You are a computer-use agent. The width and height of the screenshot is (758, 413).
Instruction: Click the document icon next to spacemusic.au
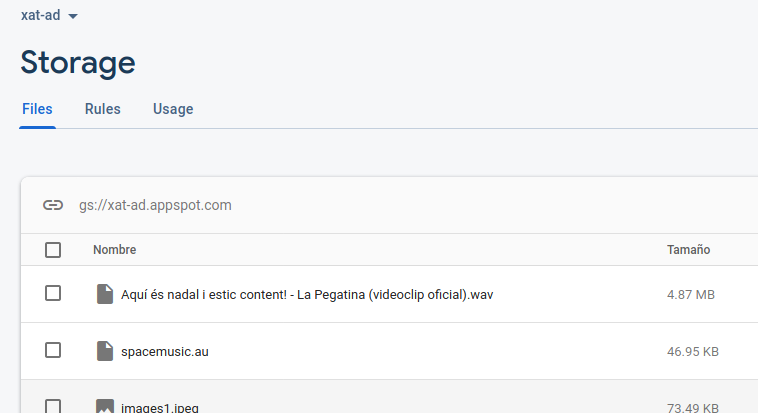pos(104,351)
